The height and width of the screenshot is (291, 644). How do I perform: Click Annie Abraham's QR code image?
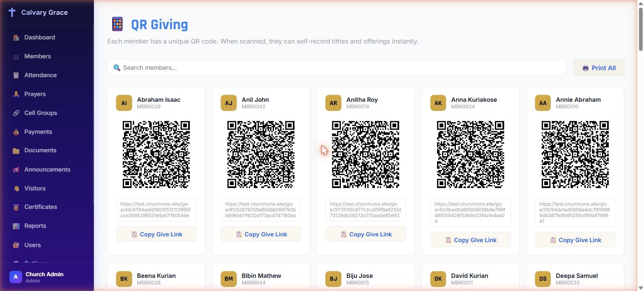[575, 154]
